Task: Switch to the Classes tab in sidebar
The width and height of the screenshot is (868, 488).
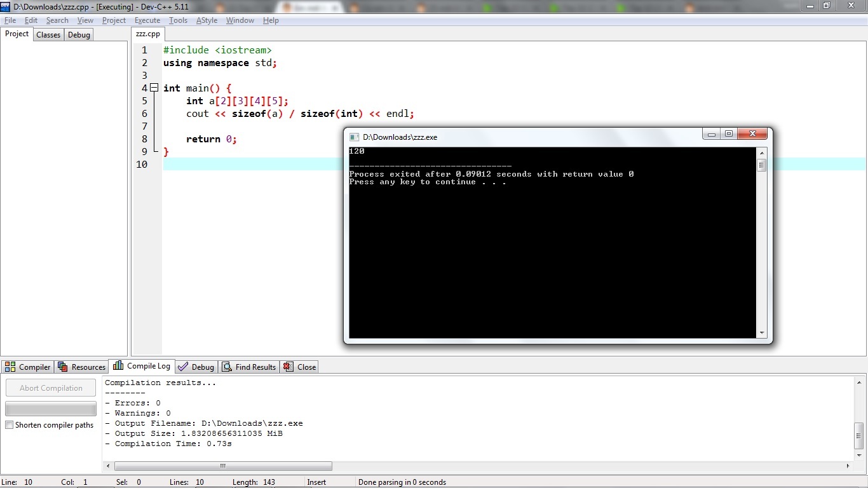Action: coord(48,35)
